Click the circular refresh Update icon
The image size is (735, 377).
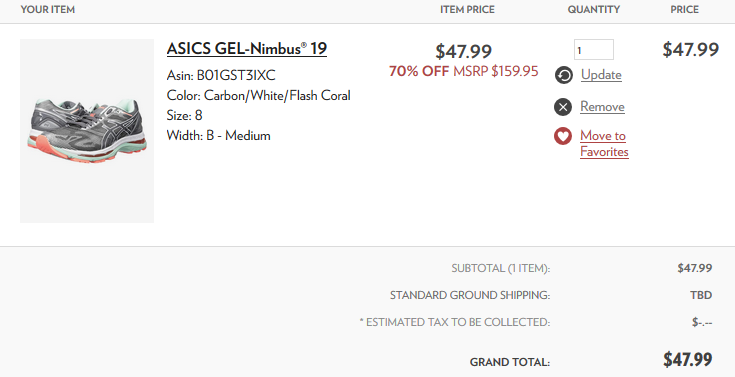[x=563, y=75]
